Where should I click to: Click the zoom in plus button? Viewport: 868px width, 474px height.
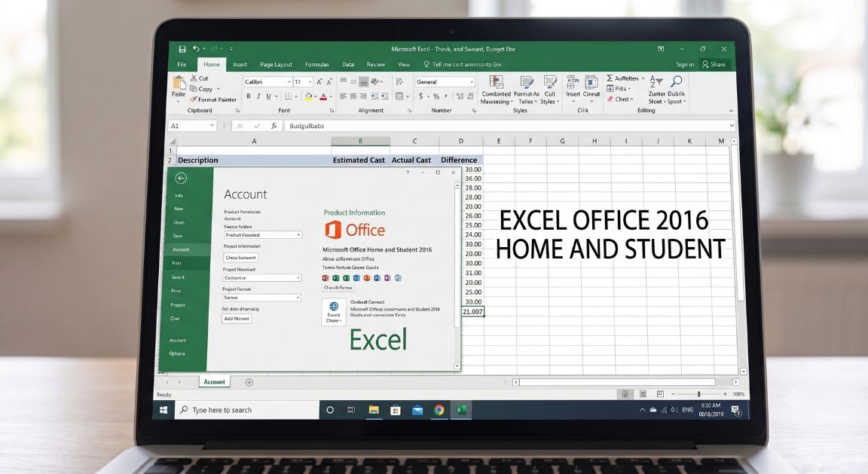tap(725, 394)
